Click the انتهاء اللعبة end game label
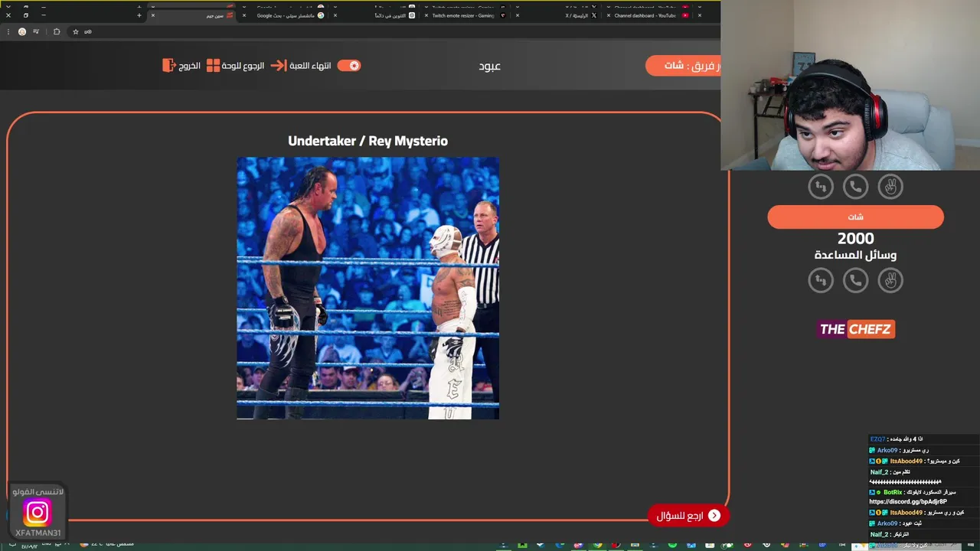The height and width of the screenshot is (551, 980). pyautogui.click(x=310, y=66)
